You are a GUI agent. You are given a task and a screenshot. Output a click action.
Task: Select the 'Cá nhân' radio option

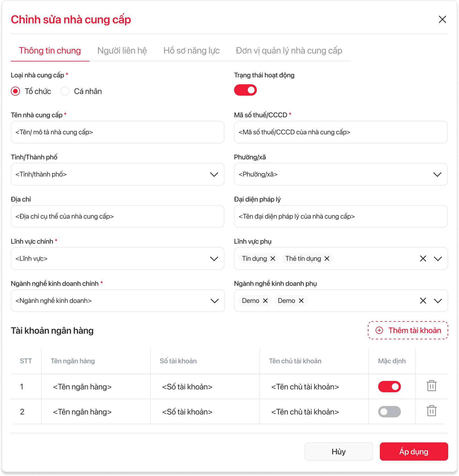(65, 91)
